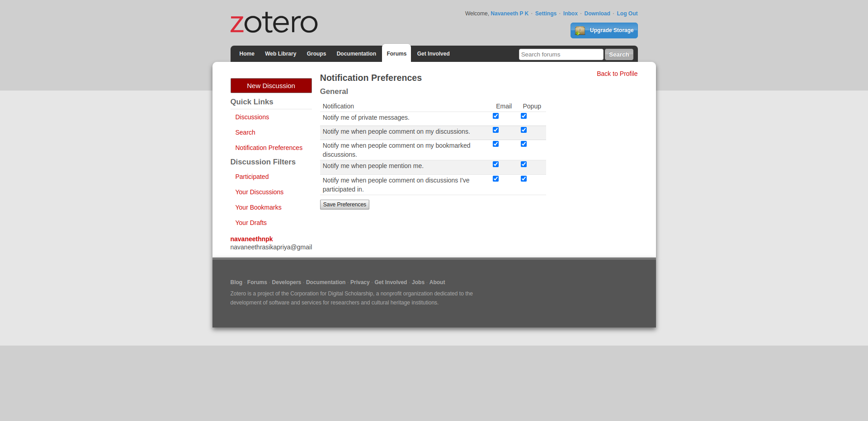Open Get Involved footer link
The width and height of the screenshot is (868, 421).
[x=391, y=282]
